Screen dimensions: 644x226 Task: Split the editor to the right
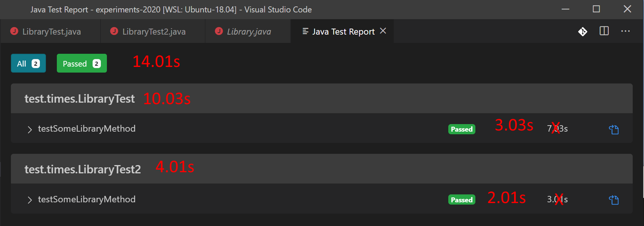[x=604, y=31]
